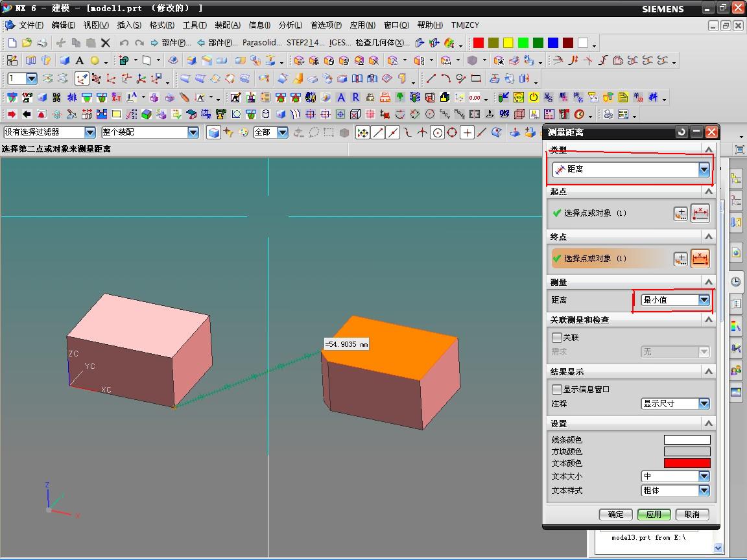Viewport: 747px width, 560px height.
Task: Click the red 文本颜色 color swatch
Action: click(x=687, y=463)
